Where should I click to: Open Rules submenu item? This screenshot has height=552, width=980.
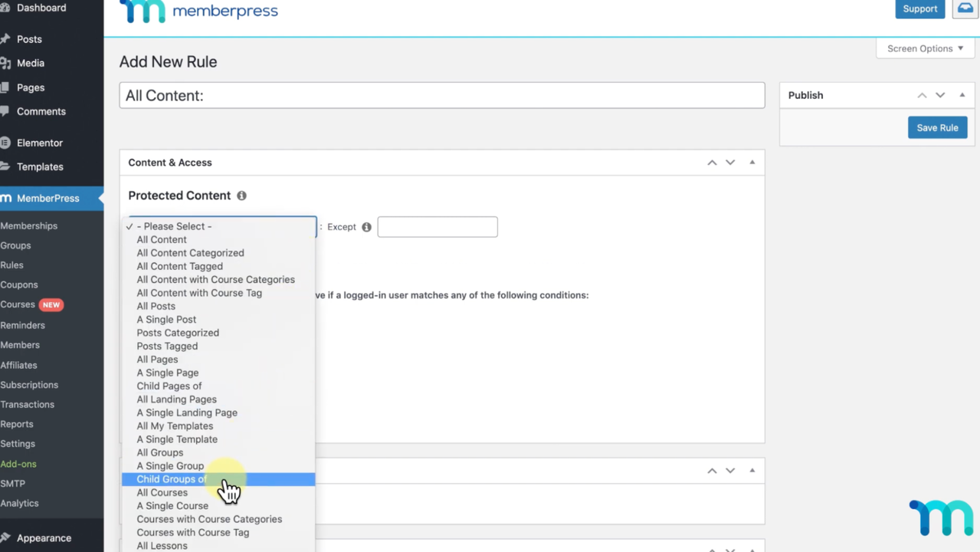11,265
